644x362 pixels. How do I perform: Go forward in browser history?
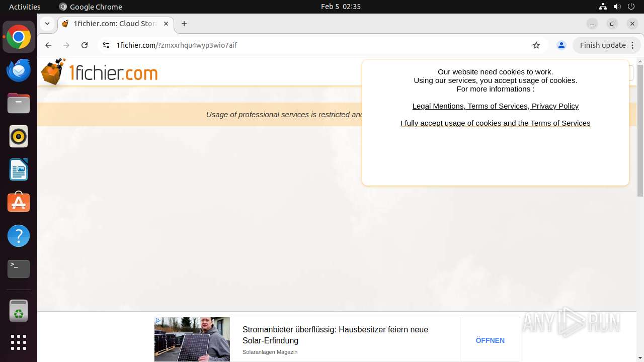[66, 45]
